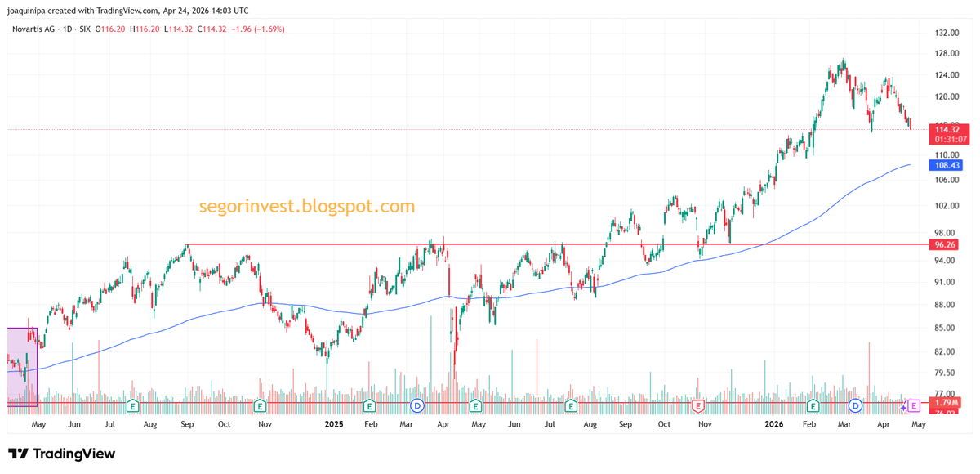Click the L114.32 low value
This screenshot has height=474, width=980.
click(179, 29)
